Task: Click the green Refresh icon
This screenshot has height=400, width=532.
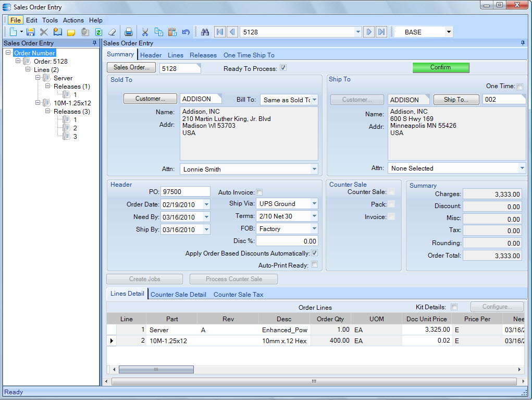Action: click(x=98, y=32)
